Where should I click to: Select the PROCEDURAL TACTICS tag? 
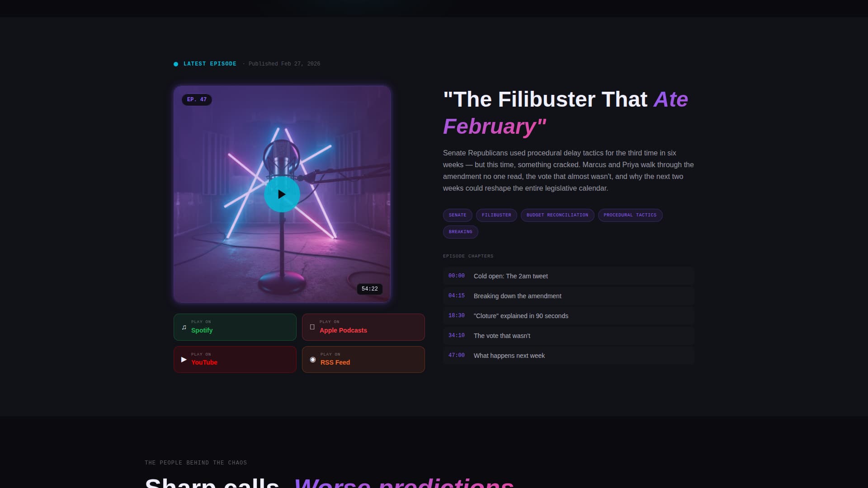pos(630,215)
